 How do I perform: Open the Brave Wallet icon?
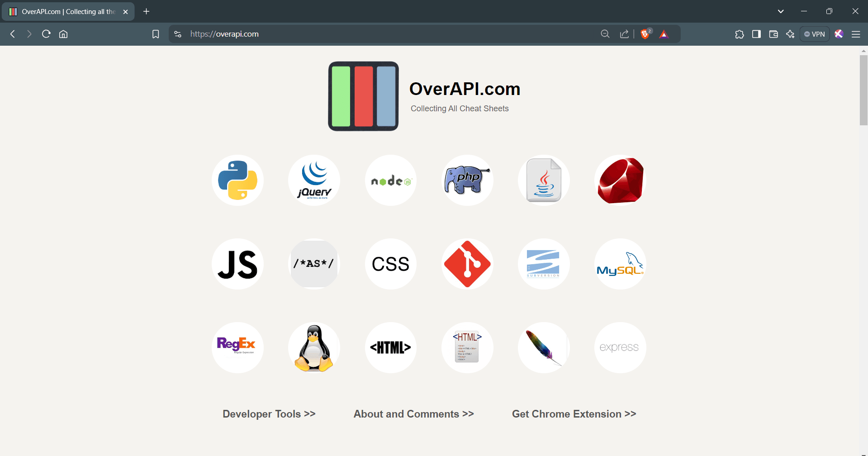773,34
